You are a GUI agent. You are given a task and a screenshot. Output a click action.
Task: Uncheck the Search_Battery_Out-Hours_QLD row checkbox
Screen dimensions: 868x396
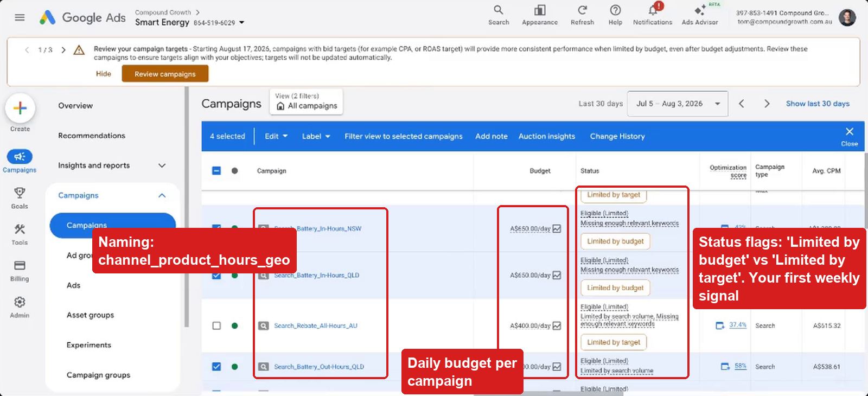(x=216, y=367)
